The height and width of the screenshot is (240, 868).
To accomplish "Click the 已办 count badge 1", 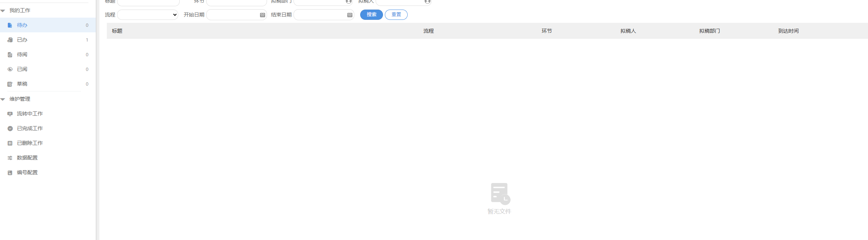I will click(x=87, y=40).
